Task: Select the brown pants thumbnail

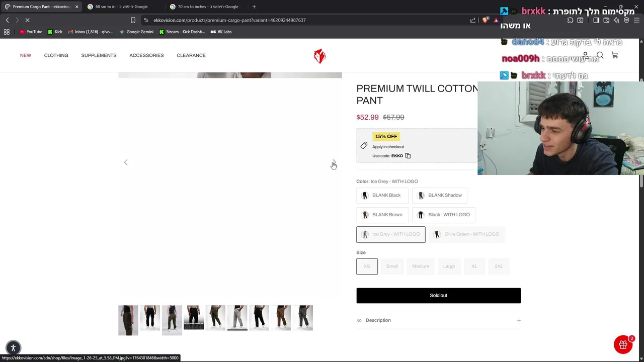Action: [x=281, y=318]
